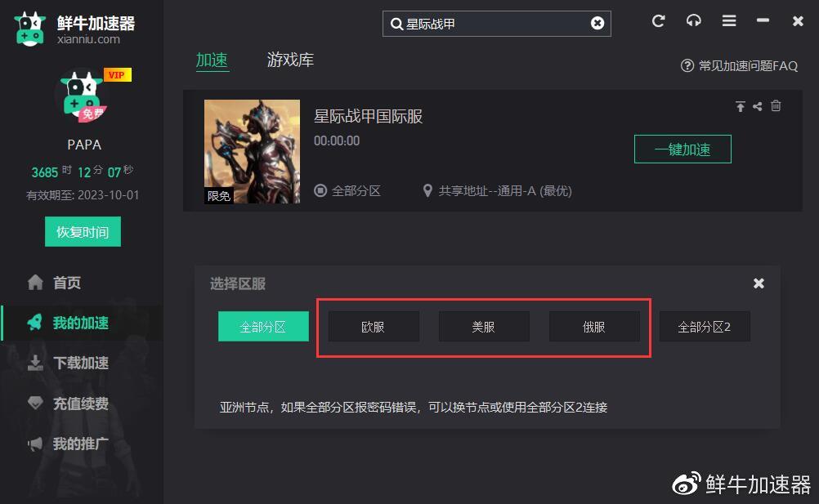819x504 pixels.
Task: Open 我的推广 in the sidebar
Action: 83,444
